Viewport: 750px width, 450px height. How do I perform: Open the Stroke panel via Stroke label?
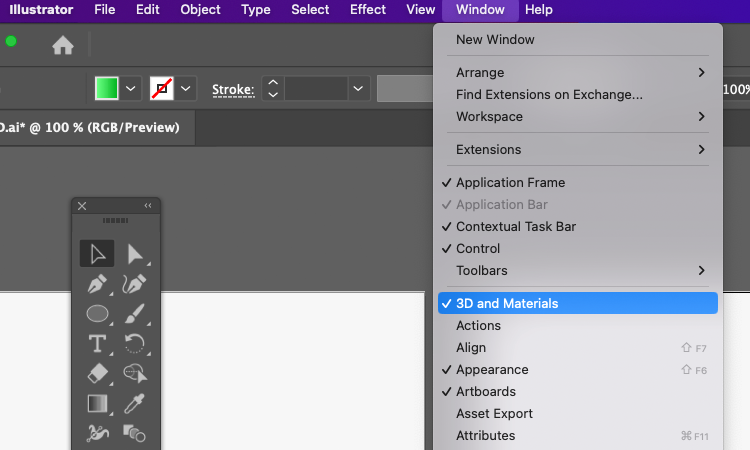tap(233, 89)
